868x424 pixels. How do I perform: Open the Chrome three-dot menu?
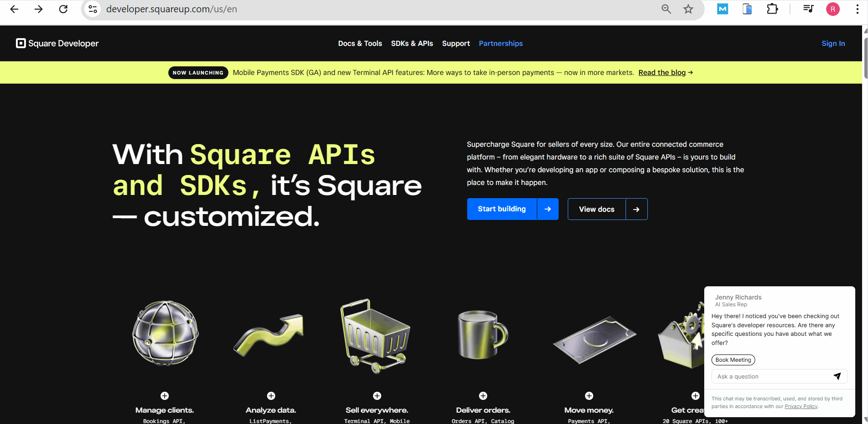tap(857, 9)
